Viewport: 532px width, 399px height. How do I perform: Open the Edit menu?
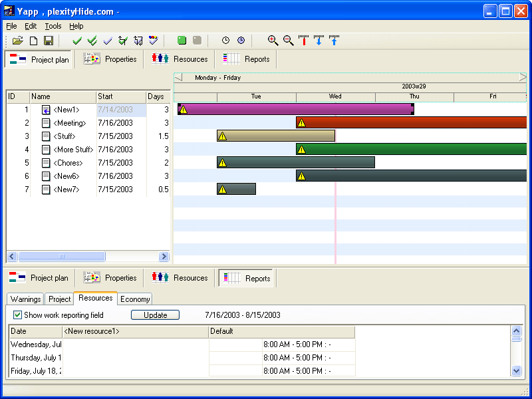pyautogui.click(x=31, y=26)
